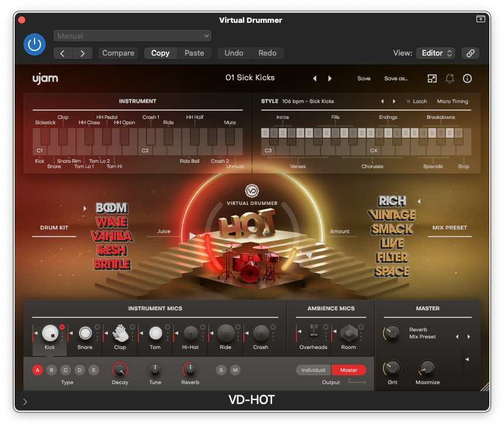
Task: Select the BOOM drum kit
Action: point(112,208)
